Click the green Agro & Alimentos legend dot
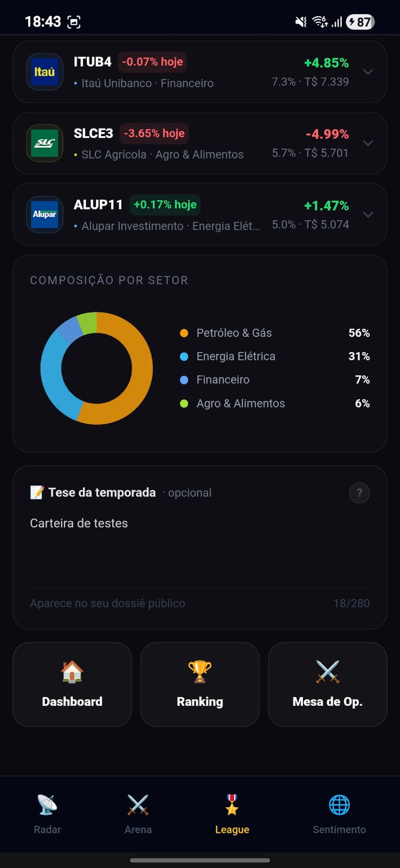Viewport: 400px width, 868px height. coord(184,404)
